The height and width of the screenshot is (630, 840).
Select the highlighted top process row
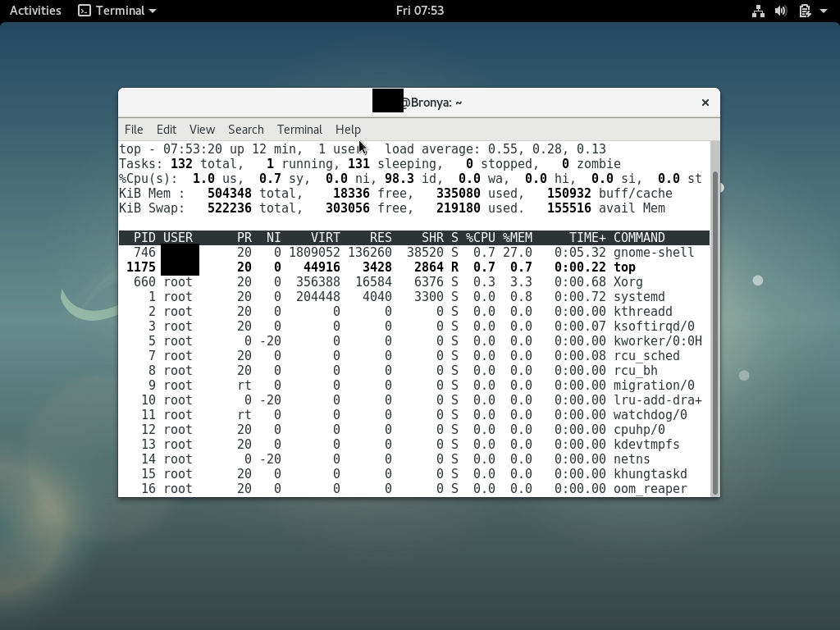[410, 267]
